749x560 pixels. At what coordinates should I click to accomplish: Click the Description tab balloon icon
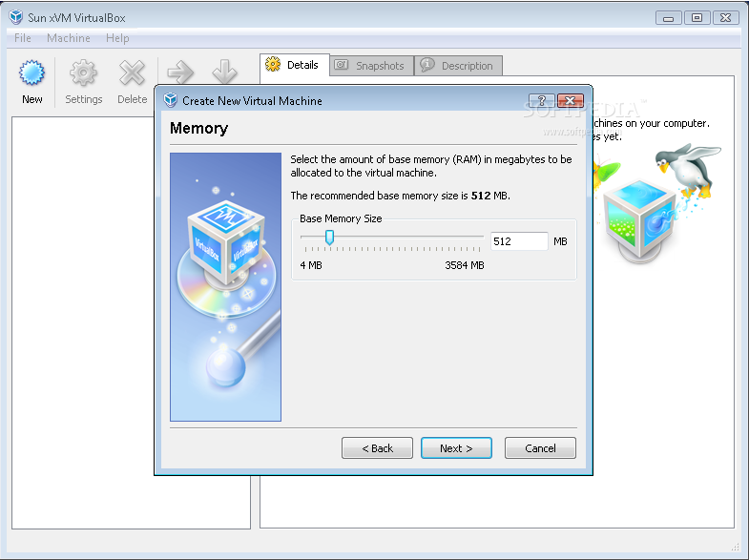(x=427, y=65)
